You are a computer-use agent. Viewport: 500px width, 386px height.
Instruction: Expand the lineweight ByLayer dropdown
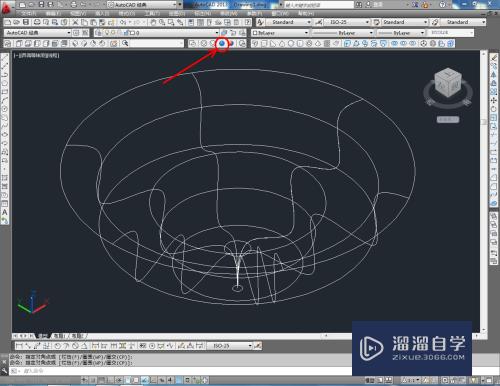(401, 33)
